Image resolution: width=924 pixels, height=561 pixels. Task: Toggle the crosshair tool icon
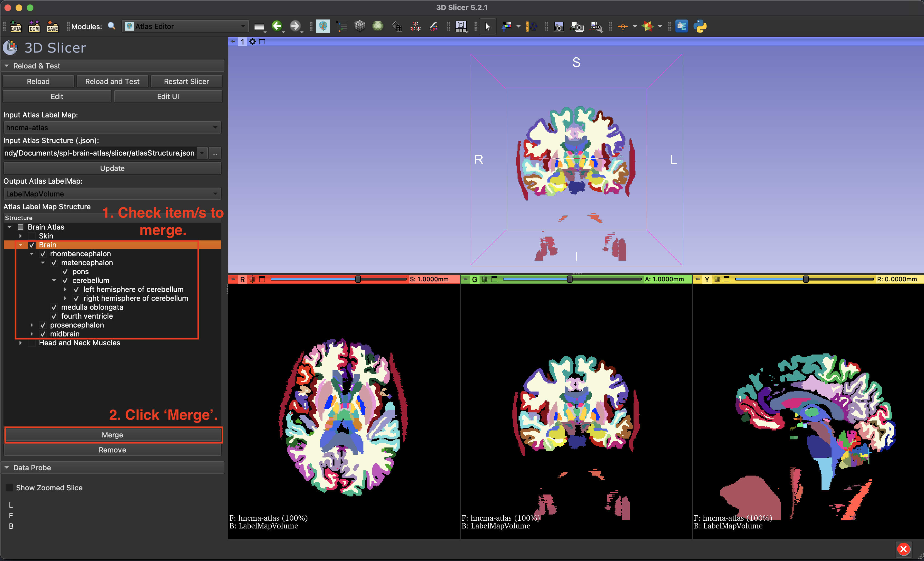pyautogui.click(x=623, y=26)
